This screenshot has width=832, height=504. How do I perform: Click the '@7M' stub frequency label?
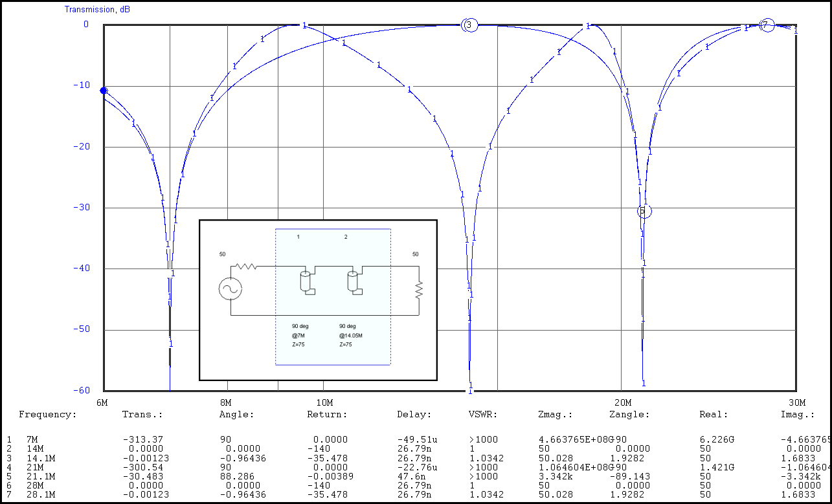(300, 336)
